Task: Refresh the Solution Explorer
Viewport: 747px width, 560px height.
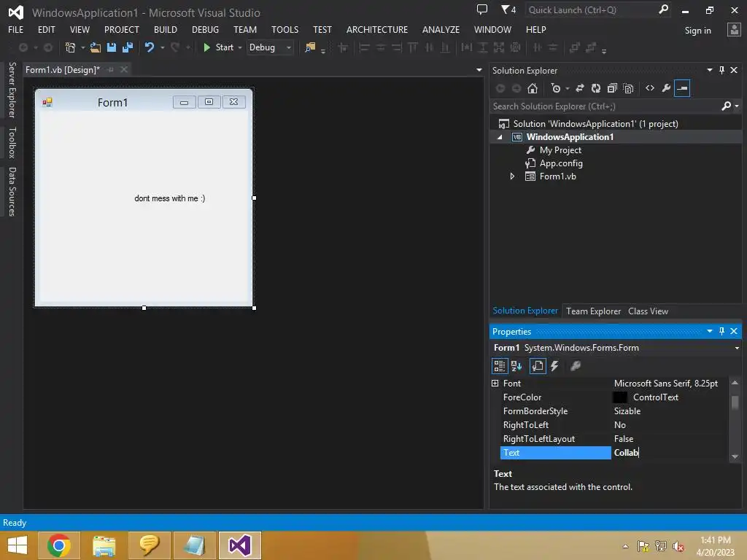Action: click(x=596, y=88)
